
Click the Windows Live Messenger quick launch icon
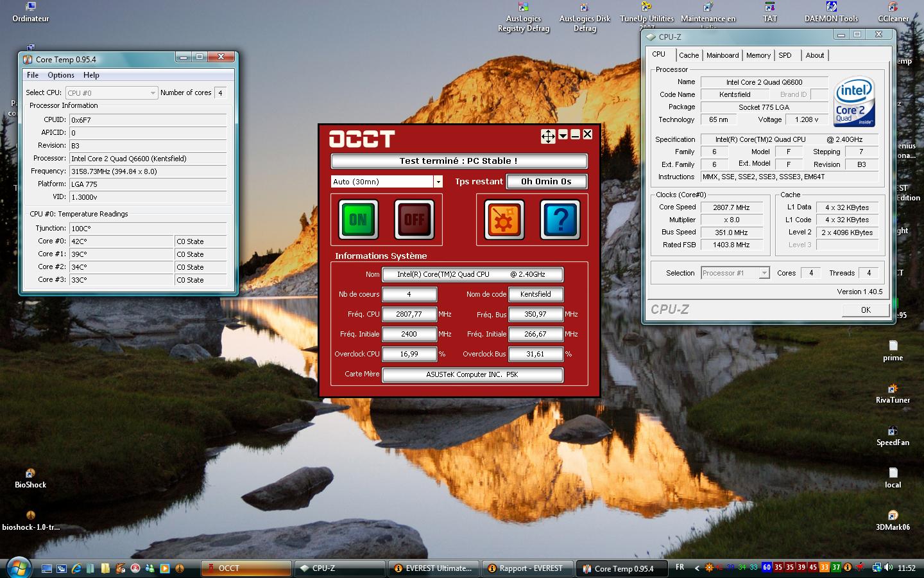150,568
